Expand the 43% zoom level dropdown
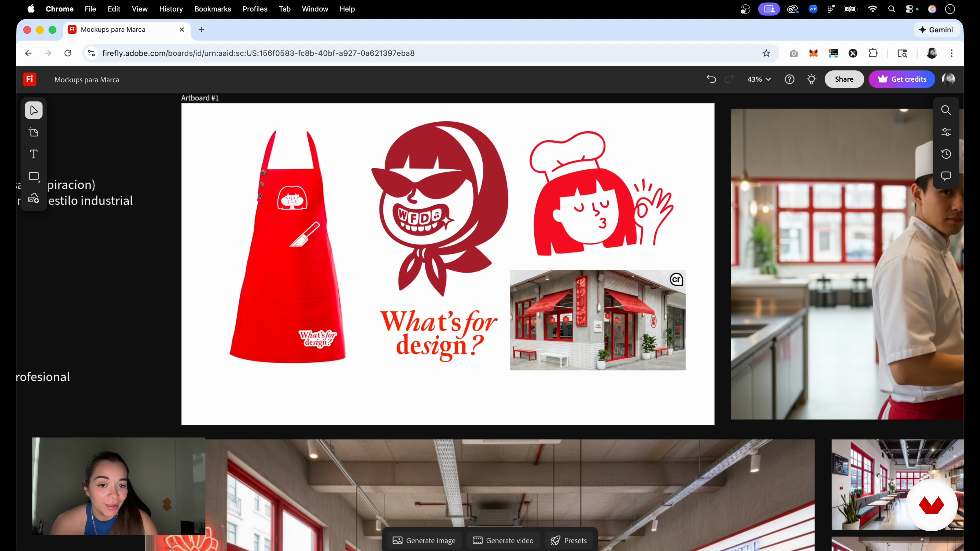The width and height of the screenshot is (980, 551). click(759, 79)
